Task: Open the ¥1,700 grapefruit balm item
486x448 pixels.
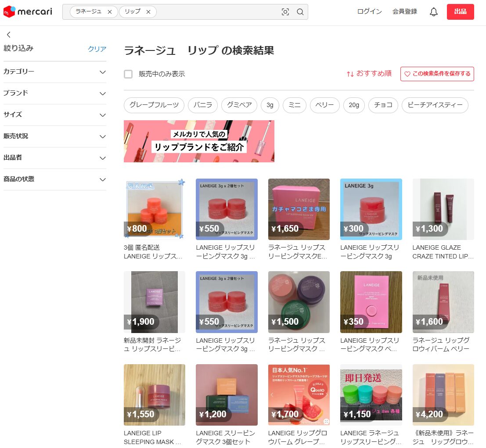Action: 299,395
